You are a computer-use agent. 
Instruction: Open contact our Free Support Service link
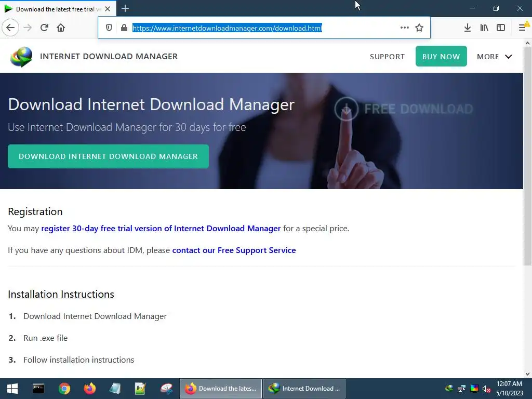point(234,250)
